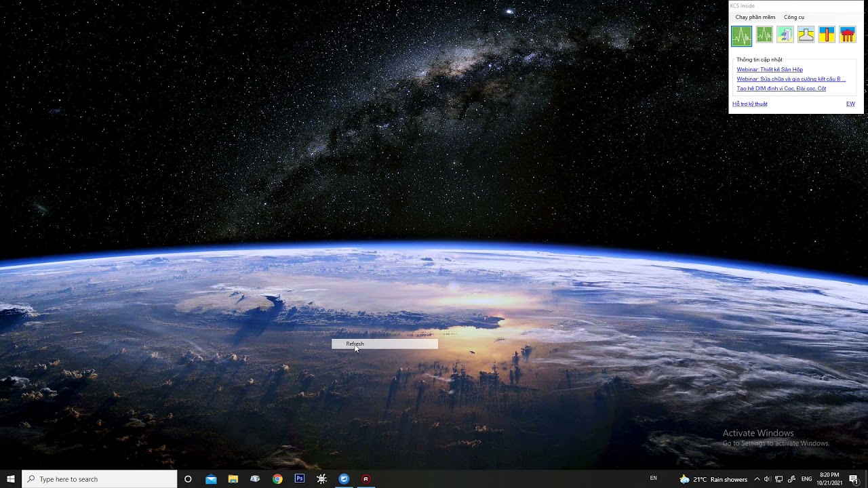This screenshot has width=868, height=488.
Task: Open the Công cụ menu
Action: [x=794, y=17]
